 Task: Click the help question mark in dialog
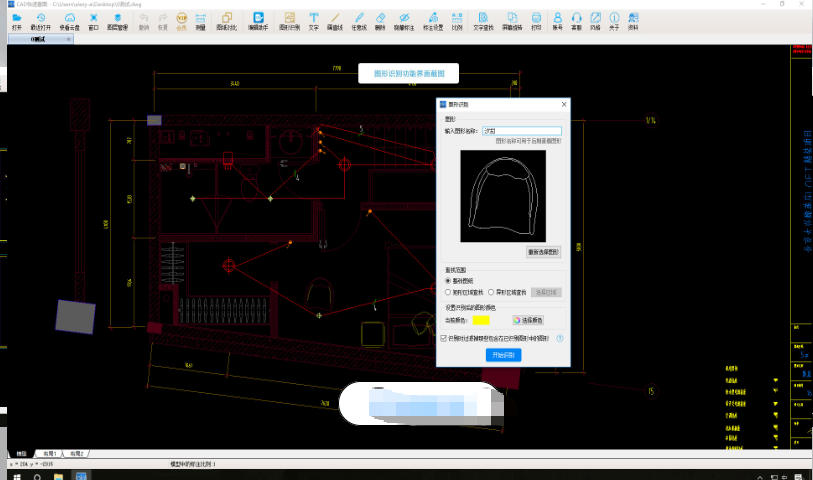pyautogui.click(x=560, y=339)
